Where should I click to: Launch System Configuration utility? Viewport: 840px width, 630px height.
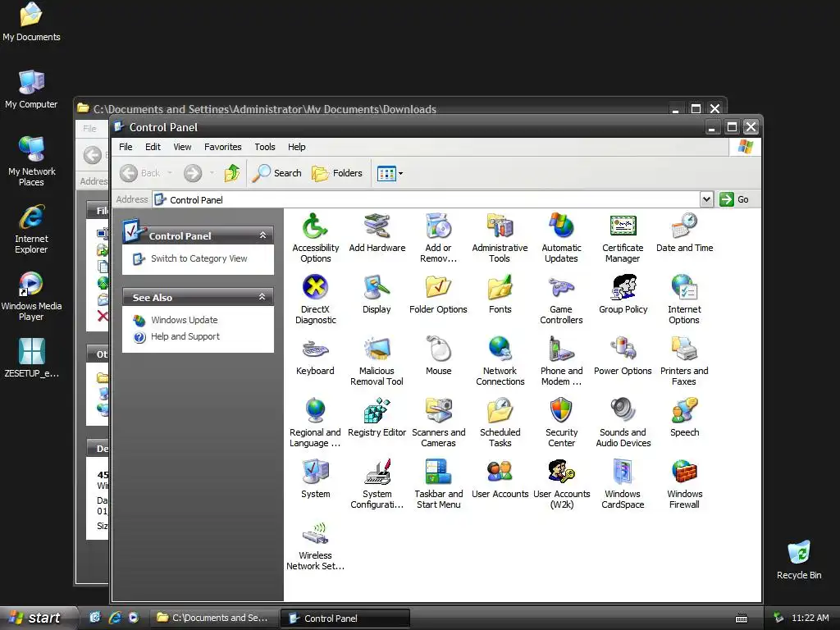pyautogui.click(x=377, y=484)
